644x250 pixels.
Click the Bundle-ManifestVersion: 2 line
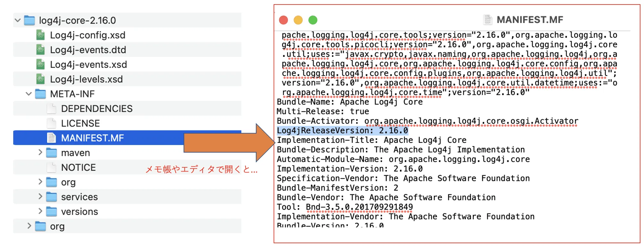pos(337,188)
